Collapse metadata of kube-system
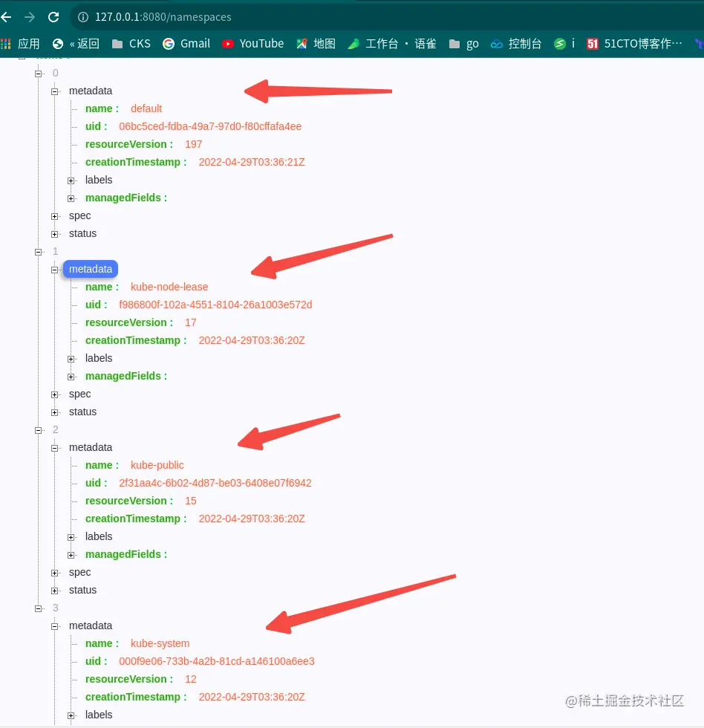This screenshot has width=704, height=728. point(55,626)
